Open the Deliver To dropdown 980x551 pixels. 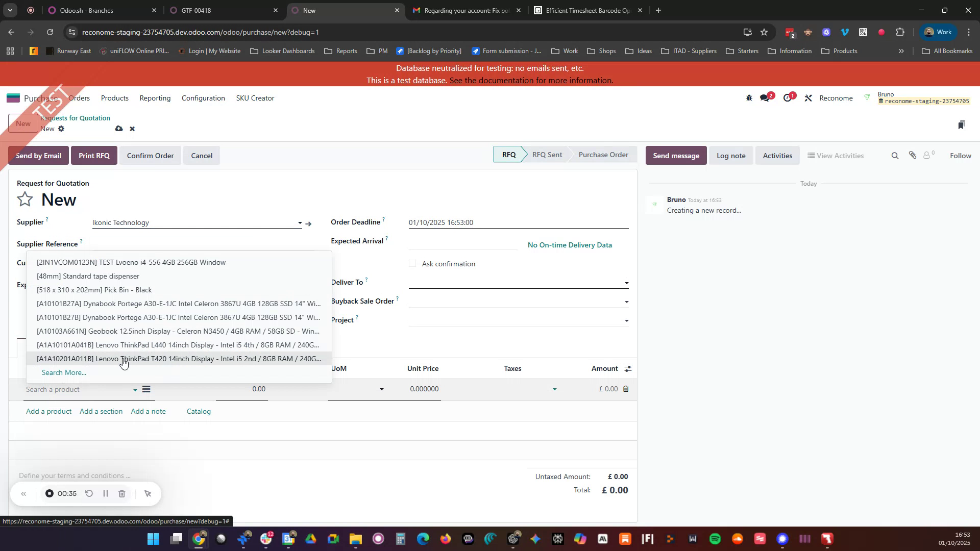(627, 283)
